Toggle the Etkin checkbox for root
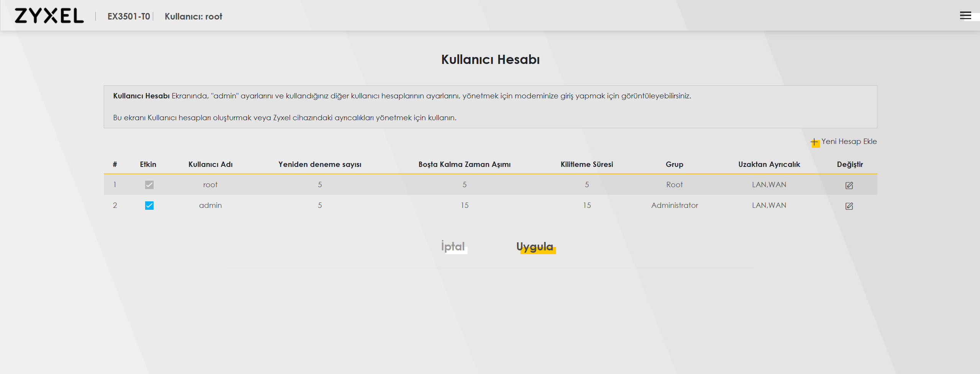980x374 pixels. coord(149,185)
